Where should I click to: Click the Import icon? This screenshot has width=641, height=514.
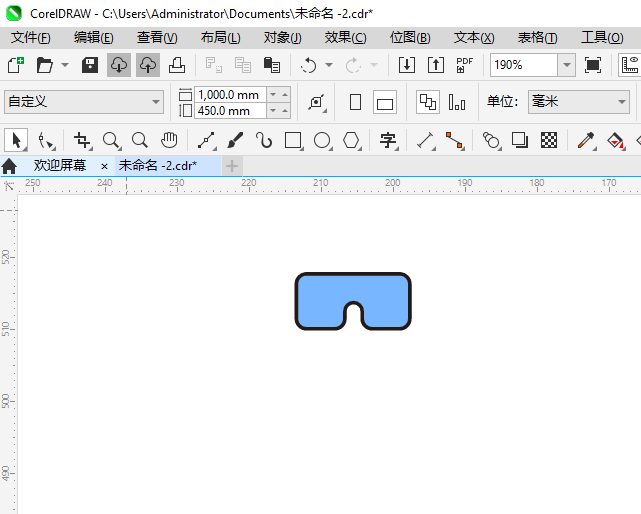(x=407, y=65)
